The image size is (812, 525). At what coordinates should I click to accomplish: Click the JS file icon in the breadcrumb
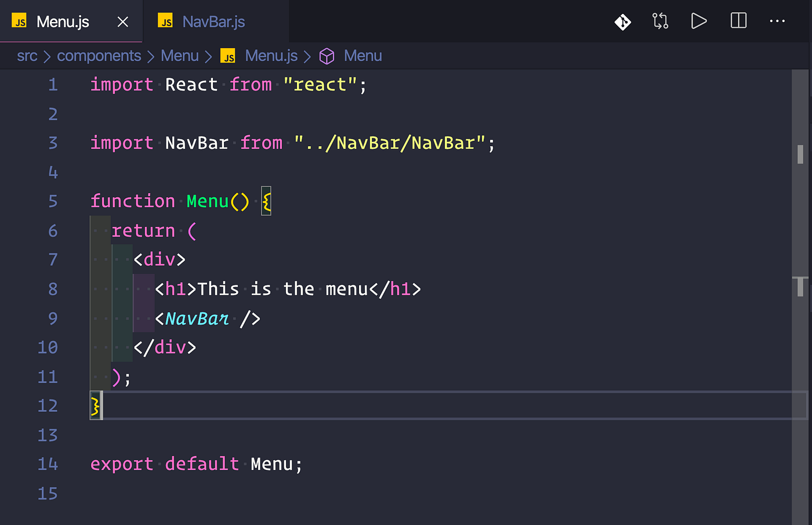(227, 56)
